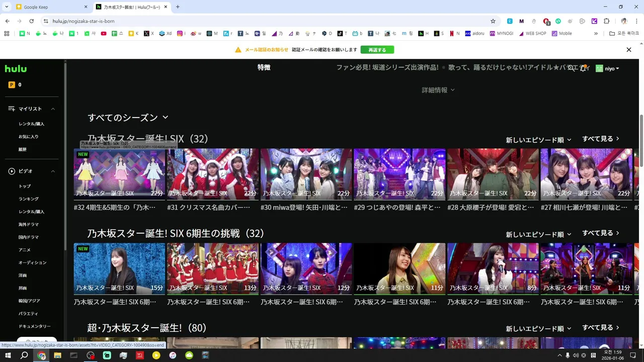The width and height of the screenshot is (644, 362).
Task: Open the Chrome three-dot menu
Action: tap(636, 21)
